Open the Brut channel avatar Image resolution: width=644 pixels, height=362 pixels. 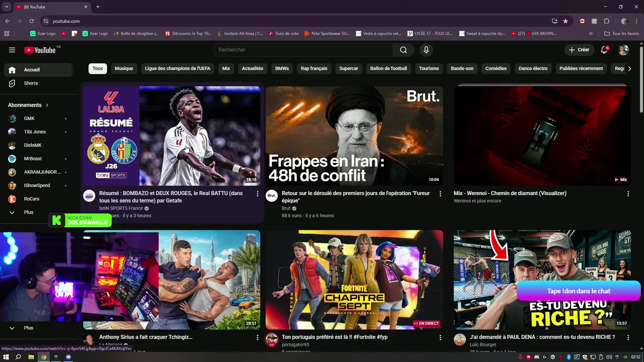272,196
